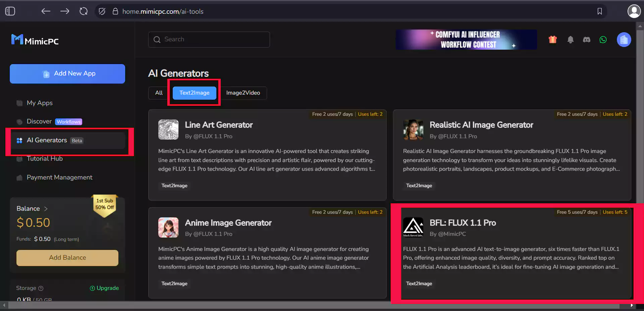Open AI Generators Beta in the sidebar

tap(67, 140)
